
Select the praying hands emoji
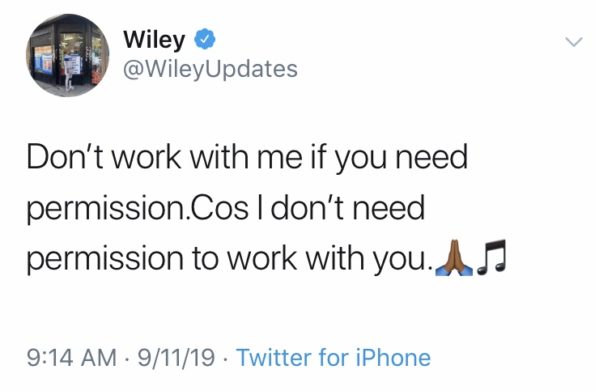[x=454, y=257]
